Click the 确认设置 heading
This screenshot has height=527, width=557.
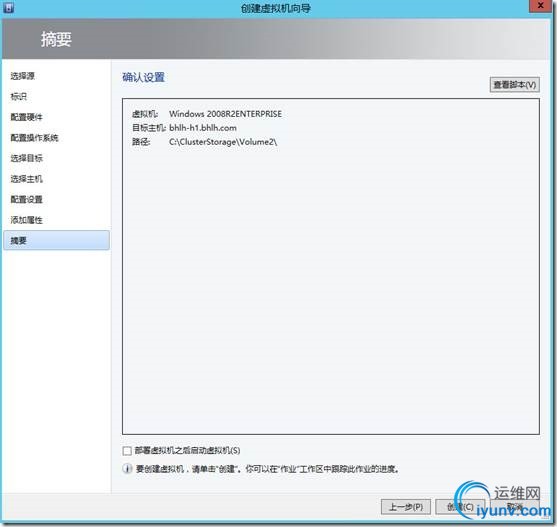pyautogui.click(x=144, y=77)
